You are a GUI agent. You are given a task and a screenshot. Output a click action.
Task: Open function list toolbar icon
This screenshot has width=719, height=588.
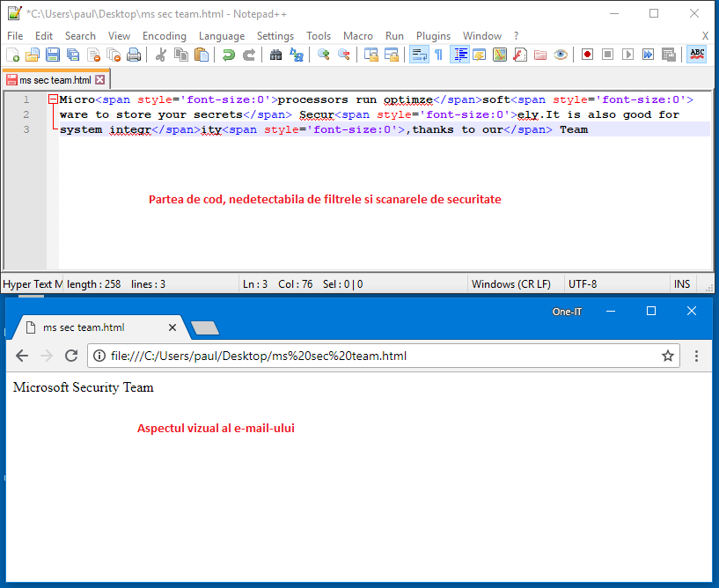pyautogui.click(x=520, y=55)
